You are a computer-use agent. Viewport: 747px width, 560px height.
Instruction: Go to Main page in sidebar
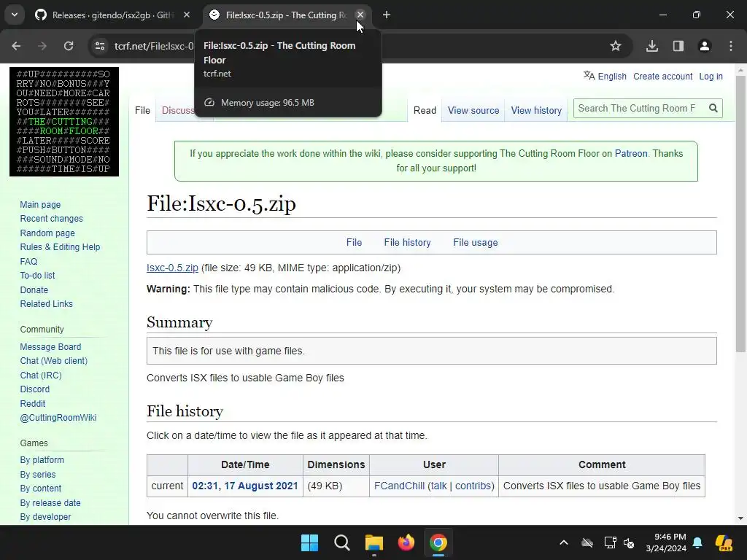[40, 205]
